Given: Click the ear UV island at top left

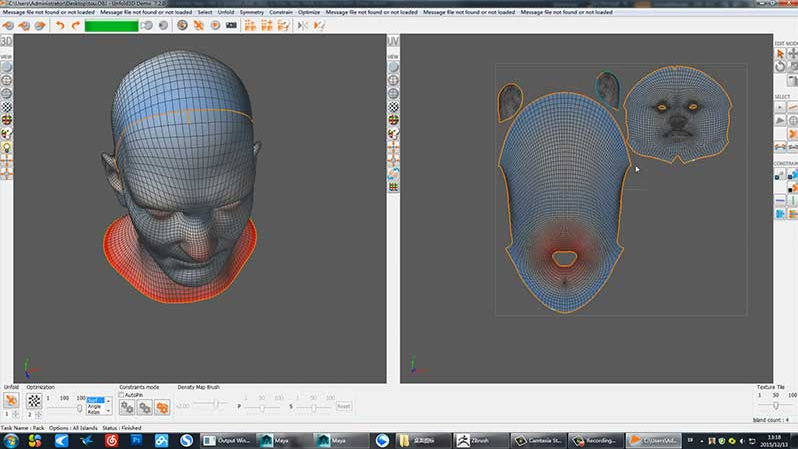Looking at the screenshot, I should (x=510, y=102).
